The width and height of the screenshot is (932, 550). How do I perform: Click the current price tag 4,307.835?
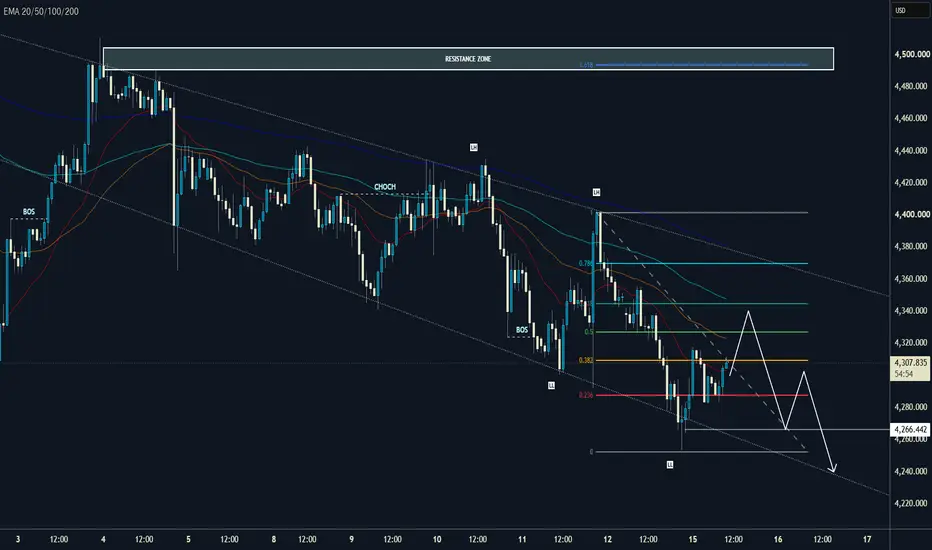(x=910, y=362)
